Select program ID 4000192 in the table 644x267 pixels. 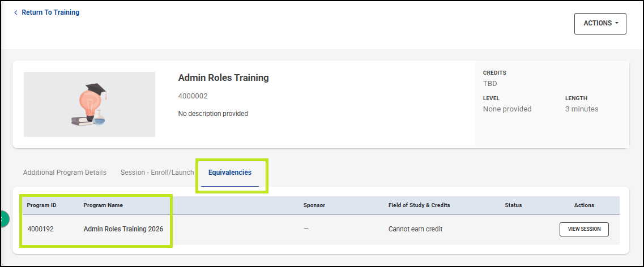click(x=40, y=229)
